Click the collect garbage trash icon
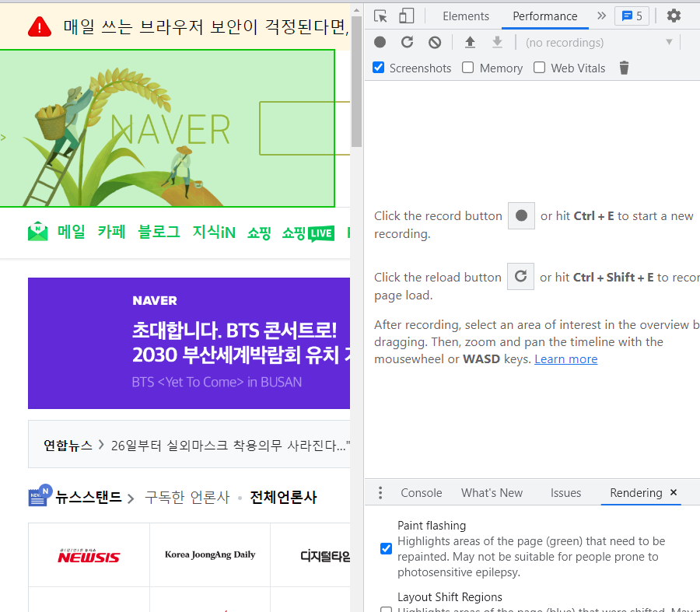This screenshot has width=700, height=612. [x=624, y=68]
